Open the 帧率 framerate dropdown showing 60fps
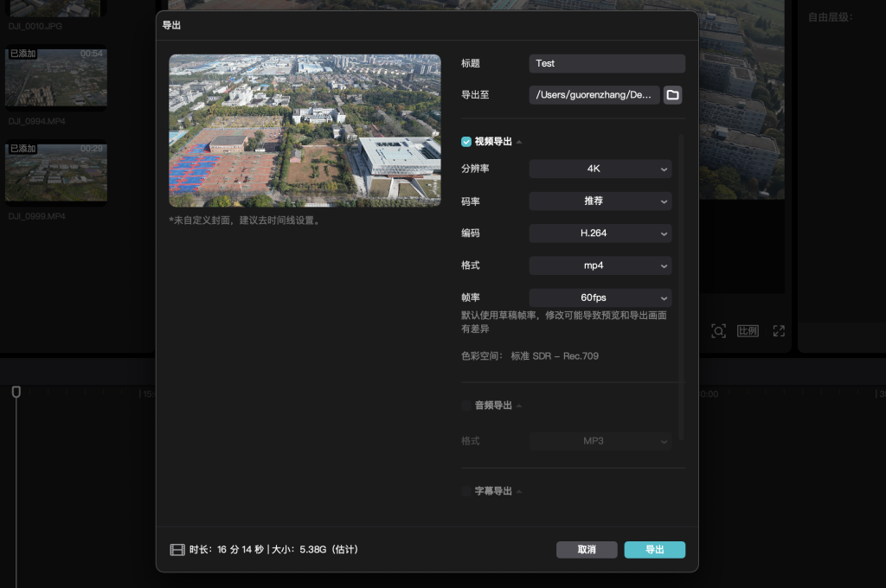 (x=600, y=297)
